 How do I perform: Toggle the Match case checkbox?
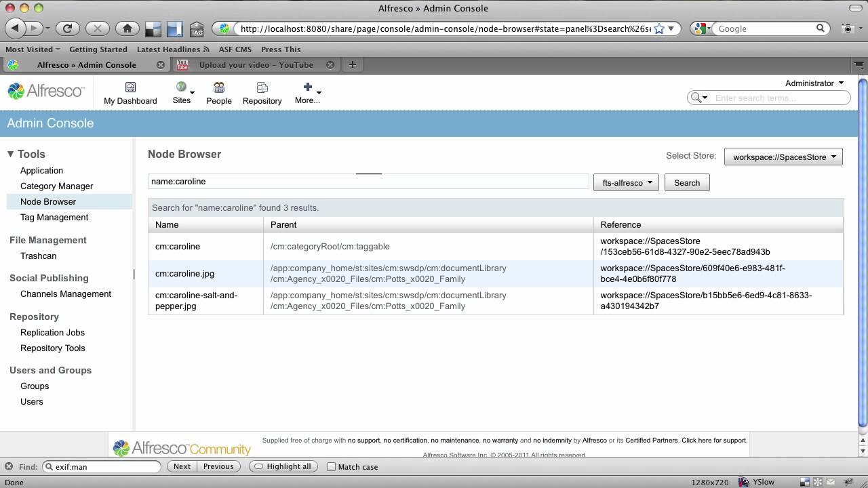pyautogui.click(x=331, y=466)
